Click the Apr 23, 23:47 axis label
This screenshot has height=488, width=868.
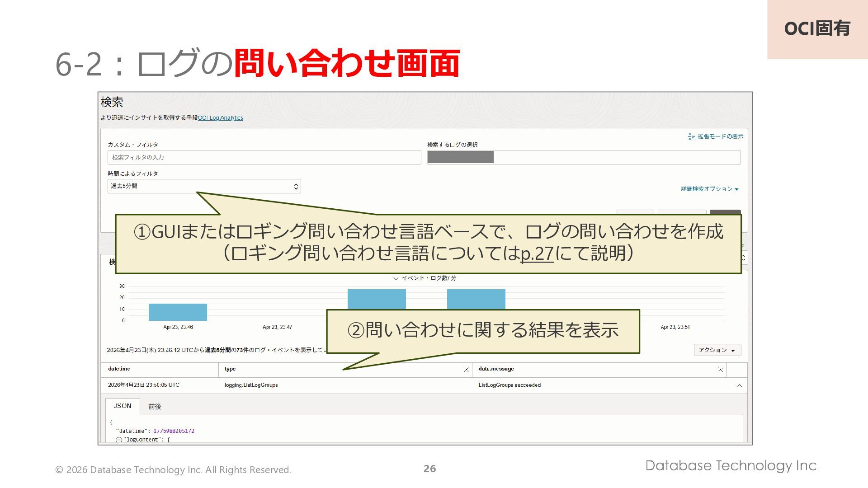(277, 327)
